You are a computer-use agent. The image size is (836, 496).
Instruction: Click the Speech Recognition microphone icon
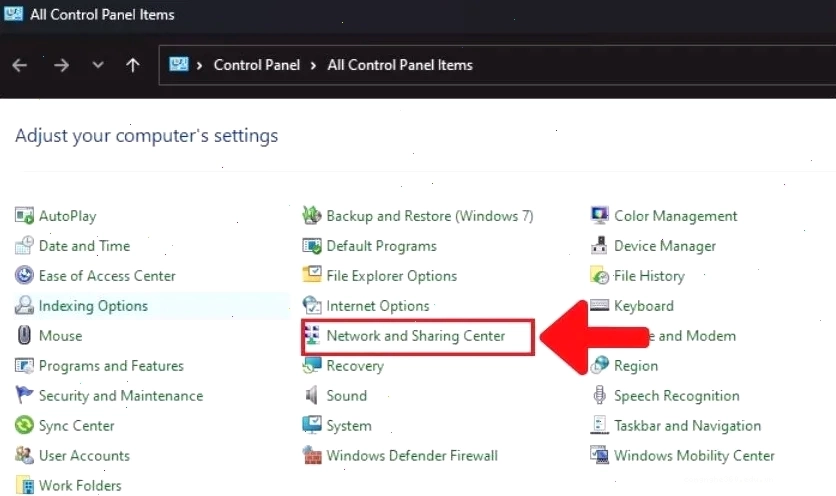(x=600, y=395)
